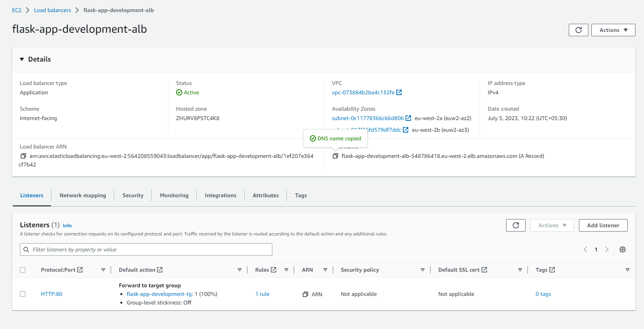Image resolution: width=644 pixels, height=329 pixels.
Task: Switch to the Listeners tab
Action: point(32,195)
